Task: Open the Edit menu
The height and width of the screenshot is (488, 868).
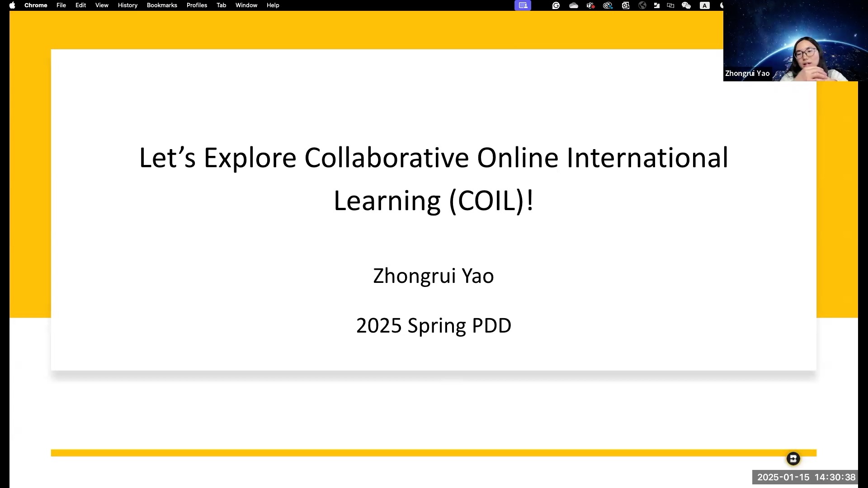Action: tap(80, 5)
